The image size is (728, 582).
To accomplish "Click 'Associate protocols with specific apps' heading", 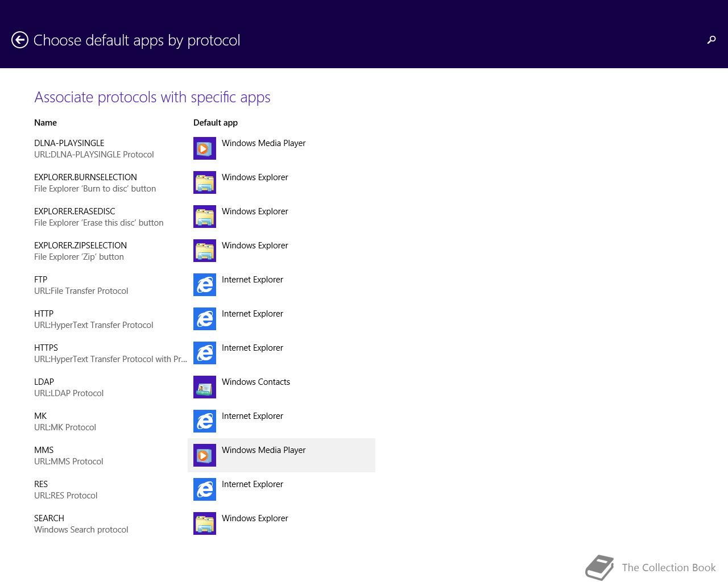I will click(x=152, y=97).
